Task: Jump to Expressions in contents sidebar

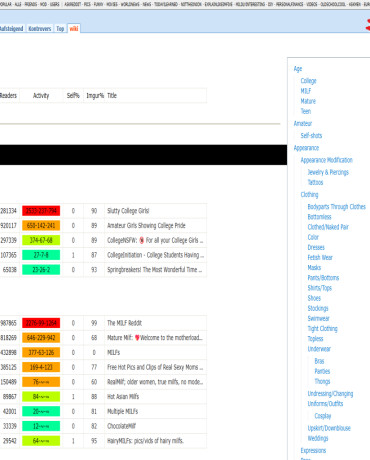Action: click(x=313, y=450)
